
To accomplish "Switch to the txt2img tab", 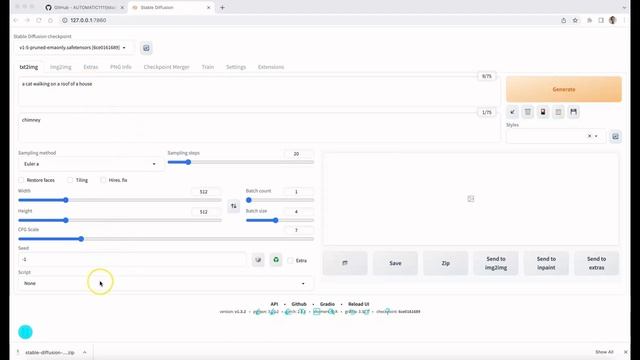I will (x=29, y=67).
